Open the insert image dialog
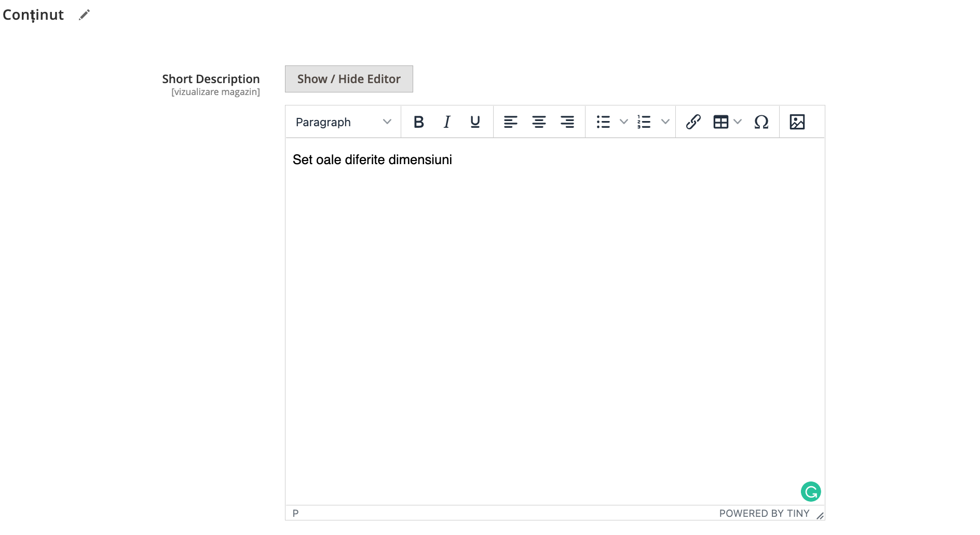 797,122
